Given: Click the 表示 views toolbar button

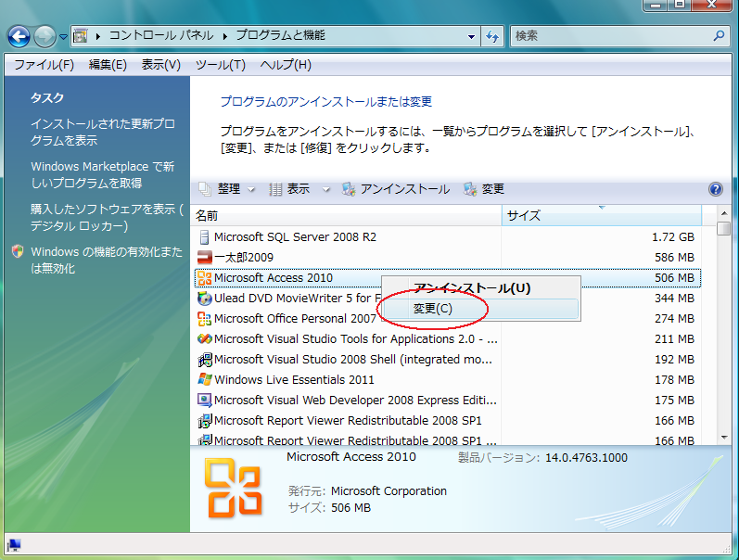Looking at the screenshot, I should coord(289,189).
